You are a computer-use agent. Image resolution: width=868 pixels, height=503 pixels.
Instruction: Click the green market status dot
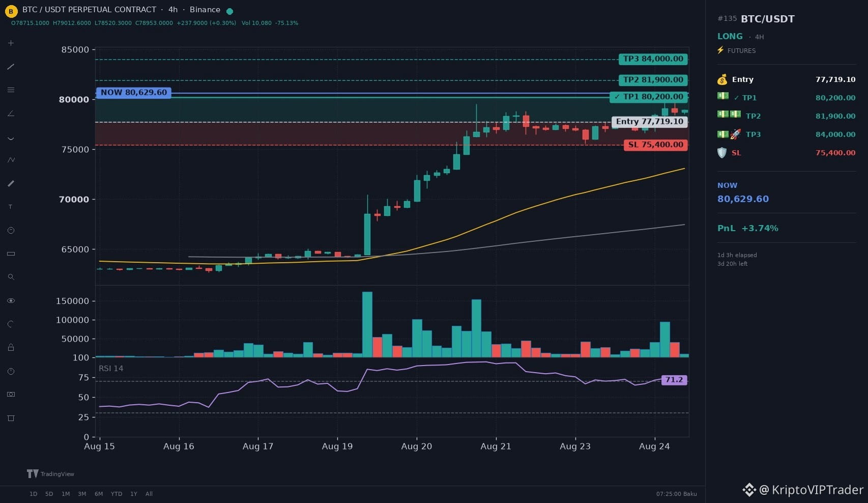click(x=229, y=11)
